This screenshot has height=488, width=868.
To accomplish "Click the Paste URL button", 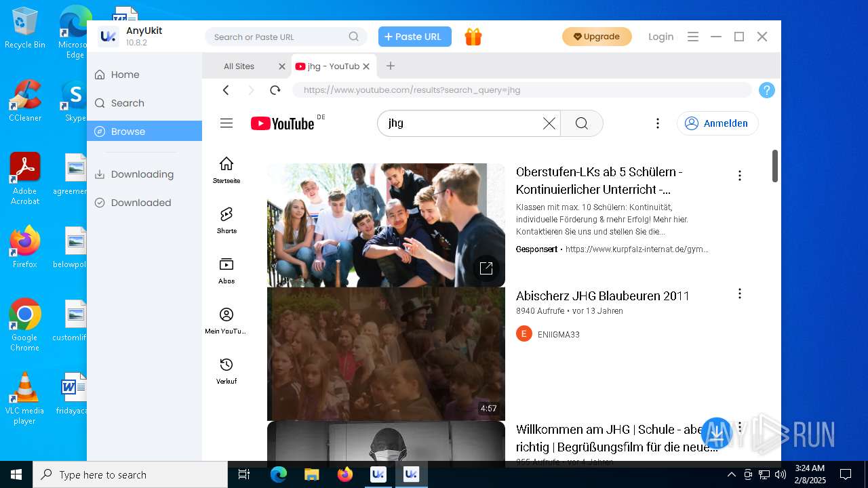I will 415,37.
